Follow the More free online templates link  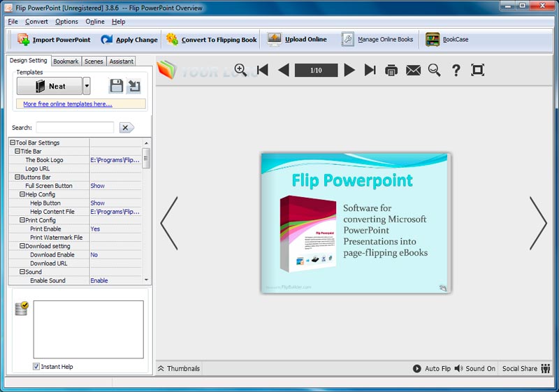(x=68, y=104)
